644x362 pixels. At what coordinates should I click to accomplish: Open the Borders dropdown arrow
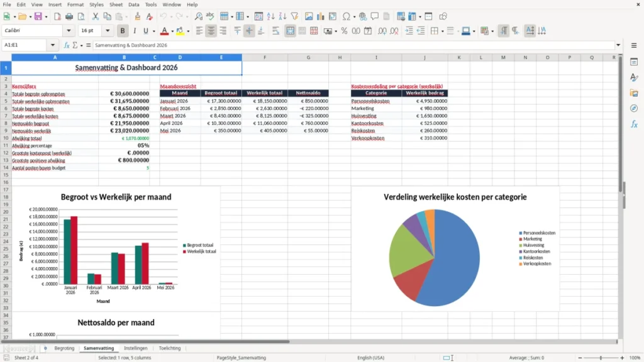point(442,31)
